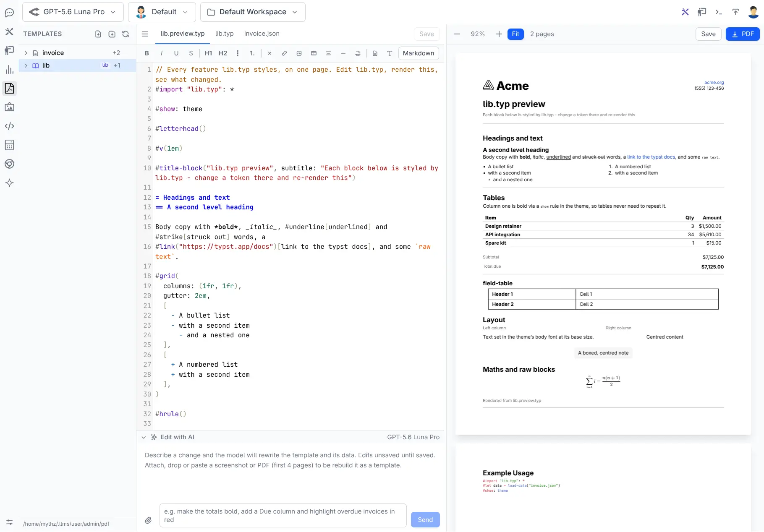
Task: Collapse the Edit with AI panel
Action: click(144, 437)
